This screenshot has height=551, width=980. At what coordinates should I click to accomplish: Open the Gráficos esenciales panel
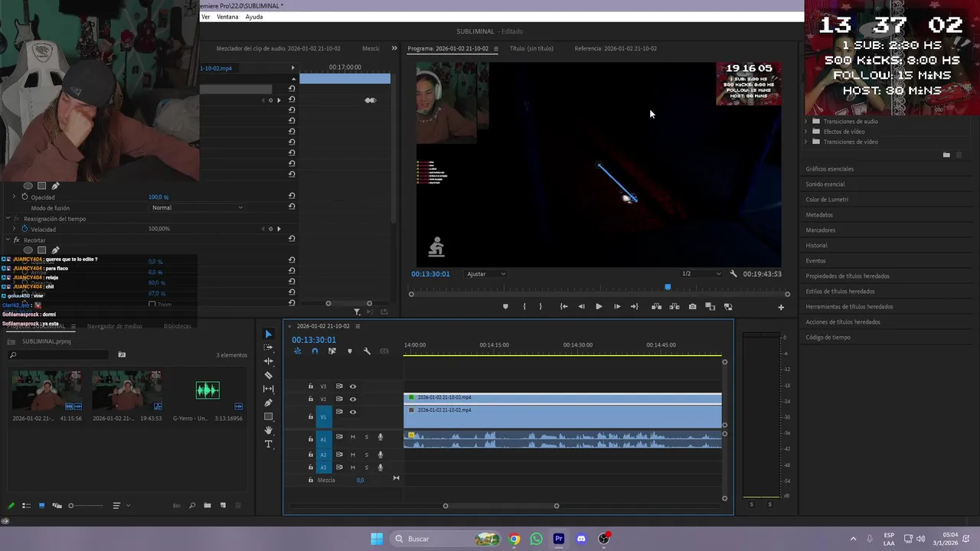pos(829,169)
